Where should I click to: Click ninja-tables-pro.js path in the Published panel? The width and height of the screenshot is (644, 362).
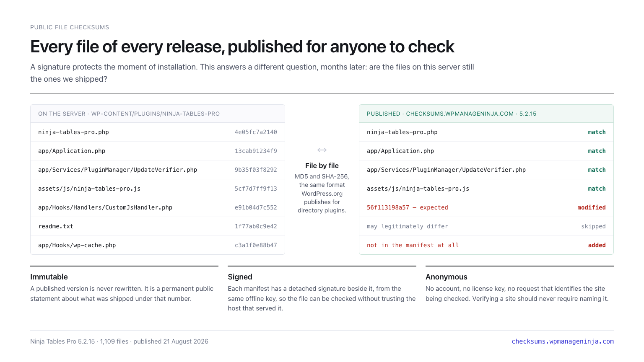tap(418, 189)
